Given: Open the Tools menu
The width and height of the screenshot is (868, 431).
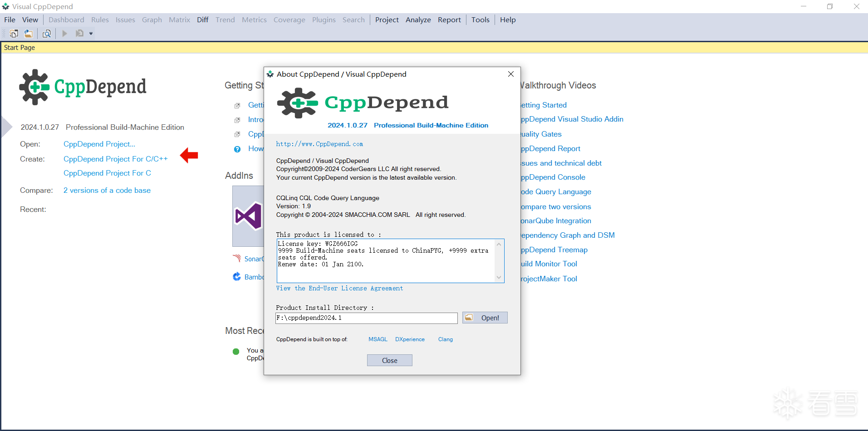Looking at the screenshot, I should coord(481,20).
